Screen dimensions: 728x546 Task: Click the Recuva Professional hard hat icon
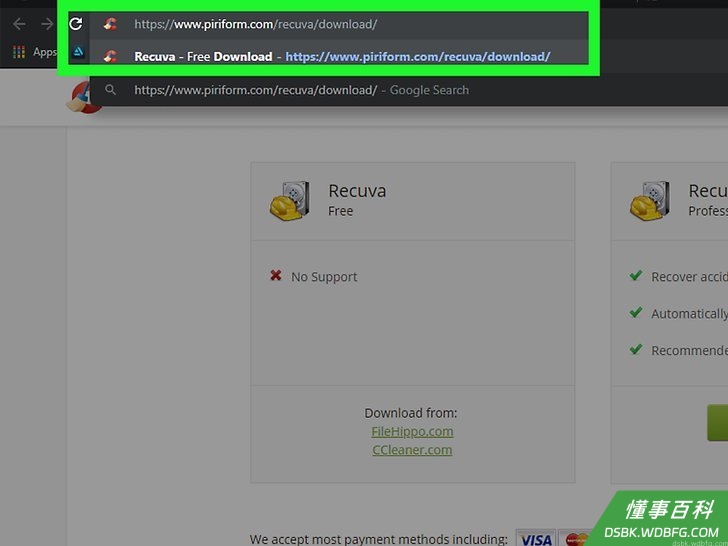coord(650,201)
